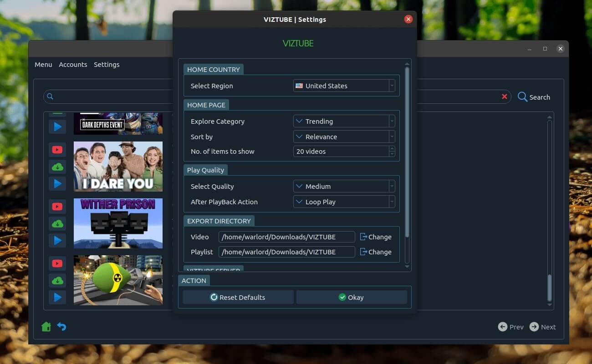This screenshot has height=364, width=592.
Task: Download the I Dare You video
Action: tap(57, 167)
